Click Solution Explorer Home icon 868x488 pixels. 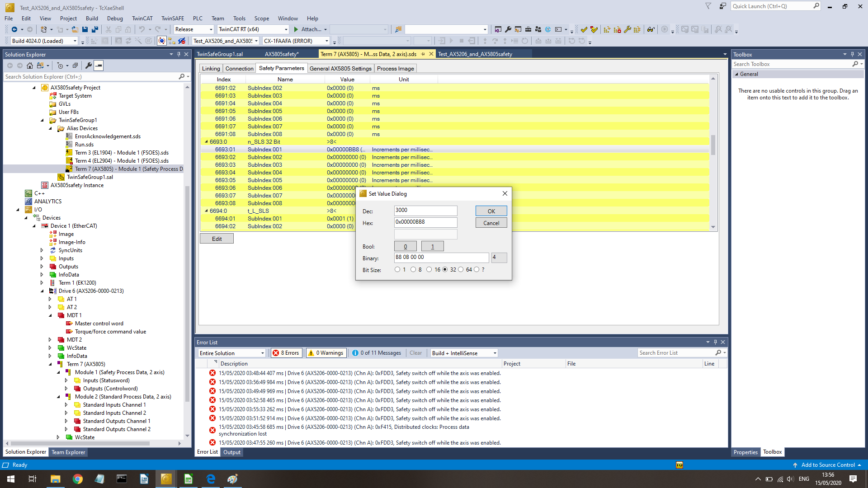click(30, 66)
